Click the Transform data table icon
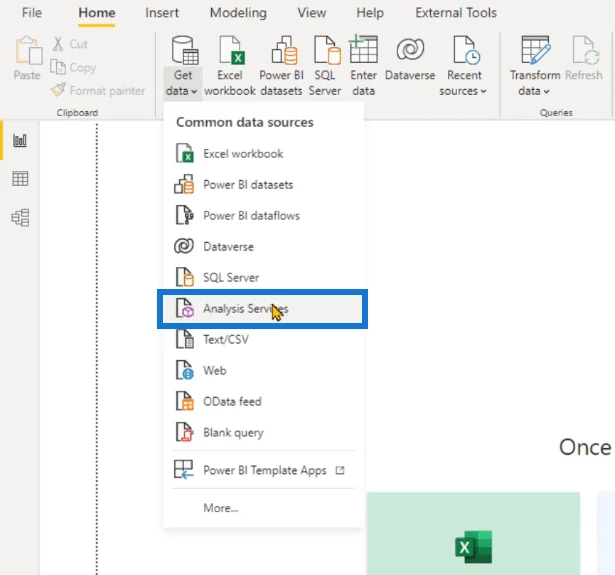 point(536,49)
